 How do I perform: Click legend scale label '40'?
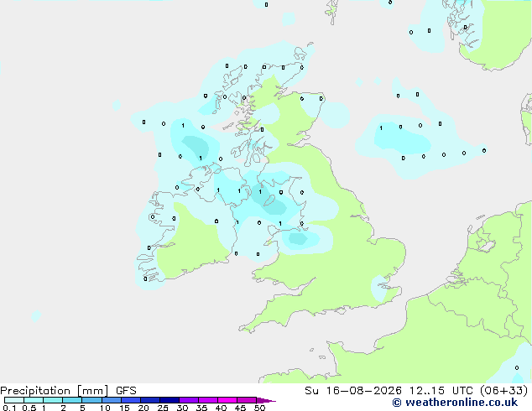click(221, 408)
